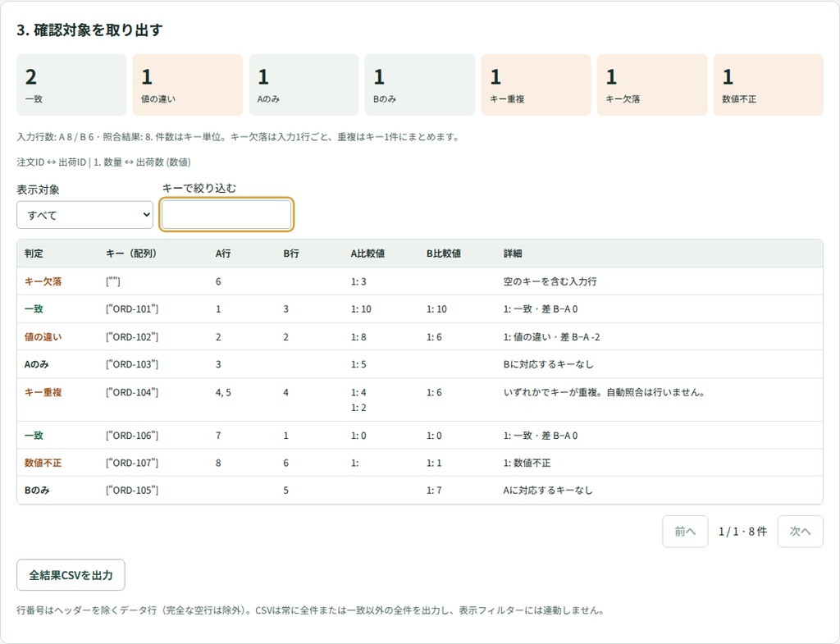
Task: Click the B比較値 column header
Action: pyautogui.click(x=444, y=253)
